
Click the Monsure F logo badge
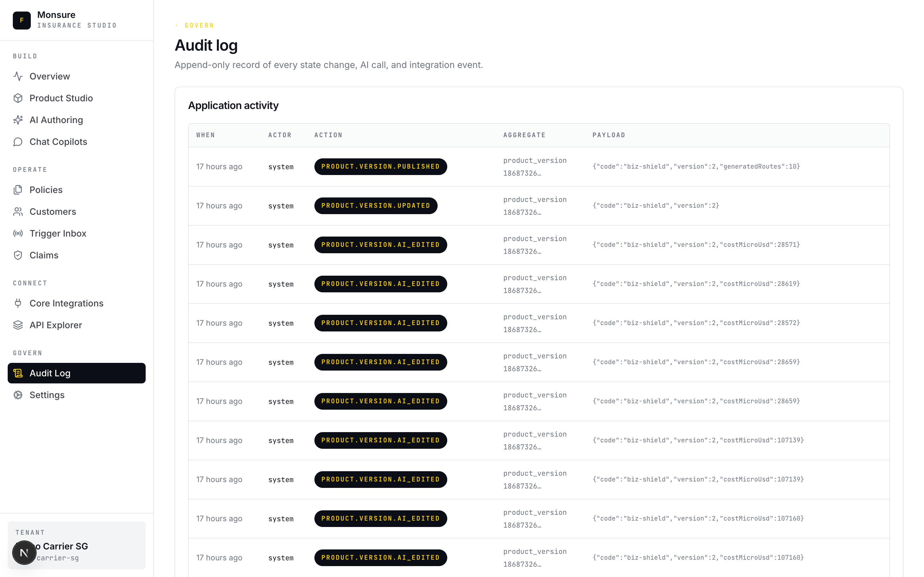[22, 21]
